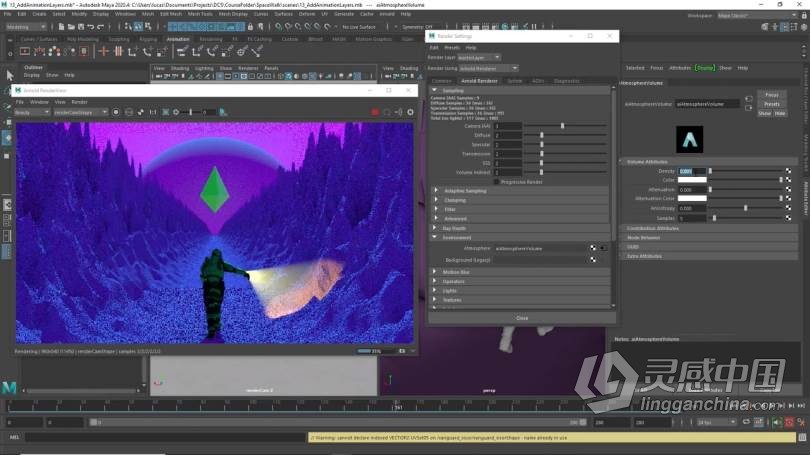Open Mesh Tools in main menu bar
Screen dimensions: 810x455
coord(199,14)
